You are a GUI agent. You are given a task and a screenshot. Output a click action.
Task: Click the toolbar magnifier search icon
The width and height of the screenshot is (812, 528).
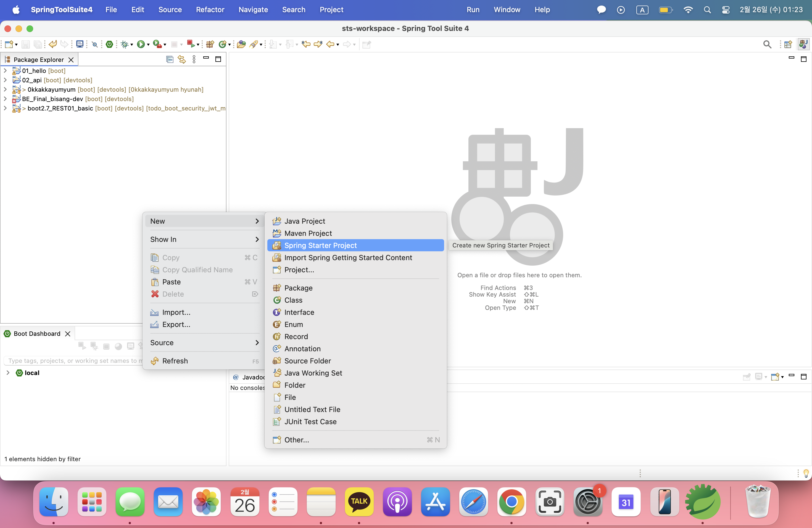[767, 44]
